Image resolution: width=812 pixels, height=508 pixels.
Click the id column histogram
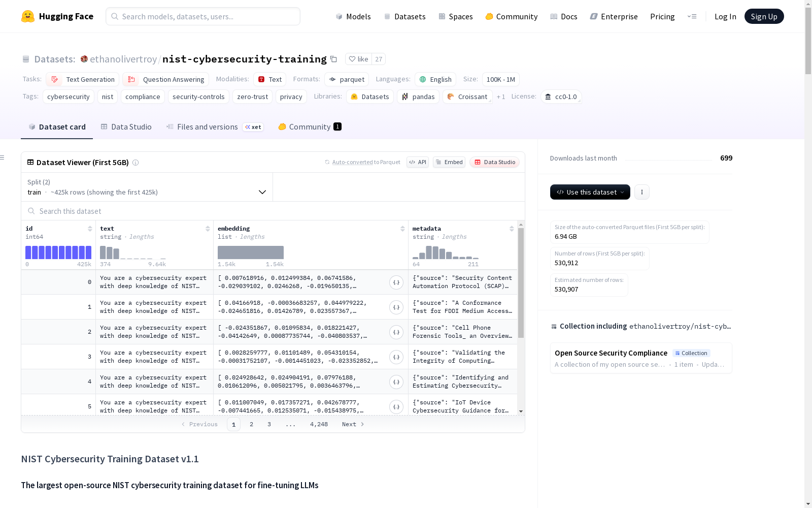(x=58, y=252)
